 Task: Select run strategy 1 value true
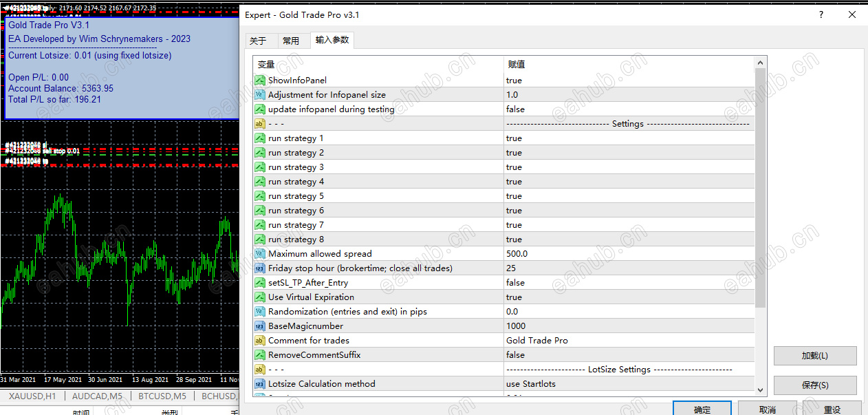point(514,138)
